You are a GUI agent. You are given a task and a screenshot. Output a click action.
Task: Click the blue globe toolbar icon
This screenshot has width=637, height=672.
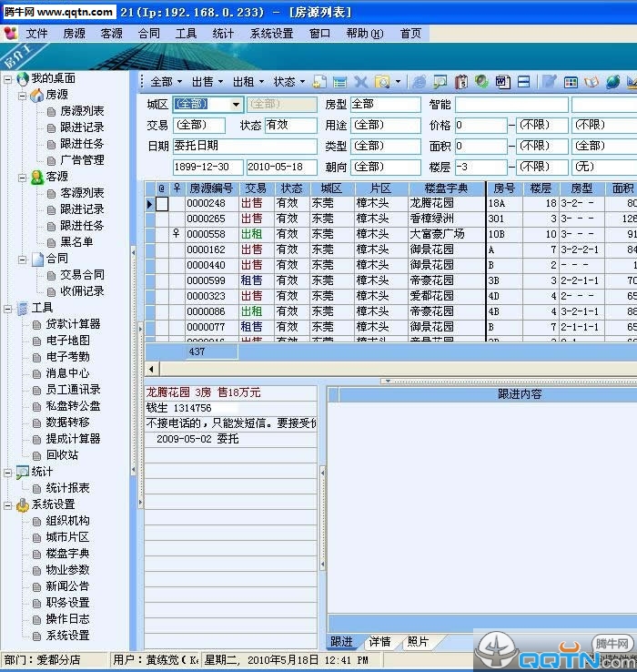click(x=612, y=81)
